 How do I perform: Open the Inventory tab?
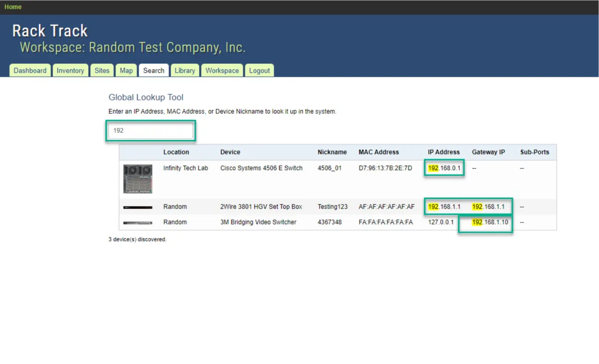tap(70, 70)
